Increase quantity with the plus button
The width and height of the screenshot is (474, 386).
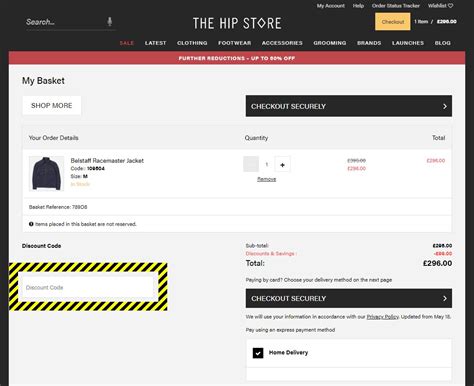pyautogui.click(x=282, y=165)
